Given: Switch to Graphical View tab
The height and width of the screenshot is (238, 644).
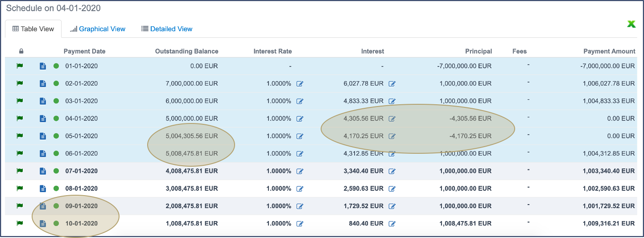Looking at the screenshot, I should pyautogui.click(x=98, y=29).
